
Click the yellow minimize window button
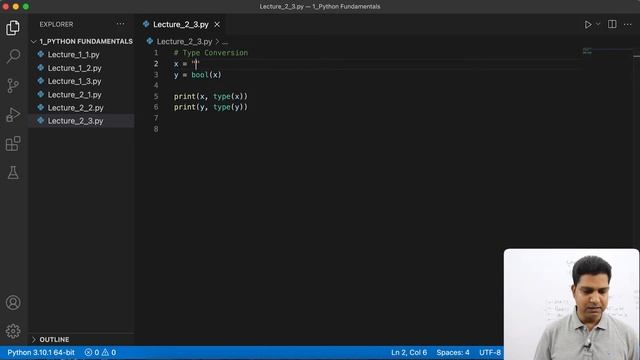(16, 7)
